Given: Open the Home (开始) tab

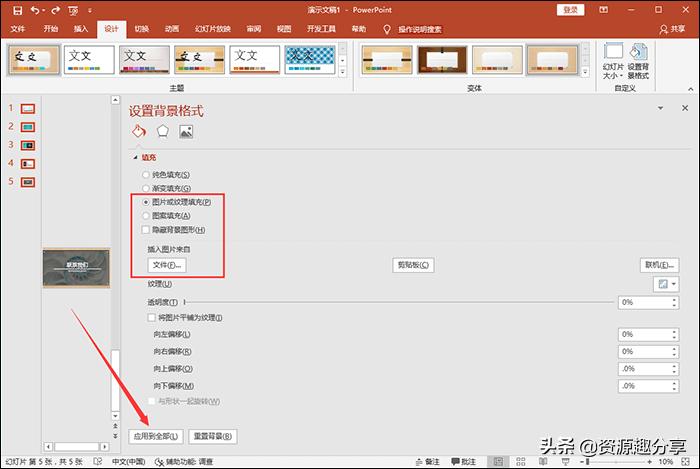Looking at the screenshot, I should point(50,29).
